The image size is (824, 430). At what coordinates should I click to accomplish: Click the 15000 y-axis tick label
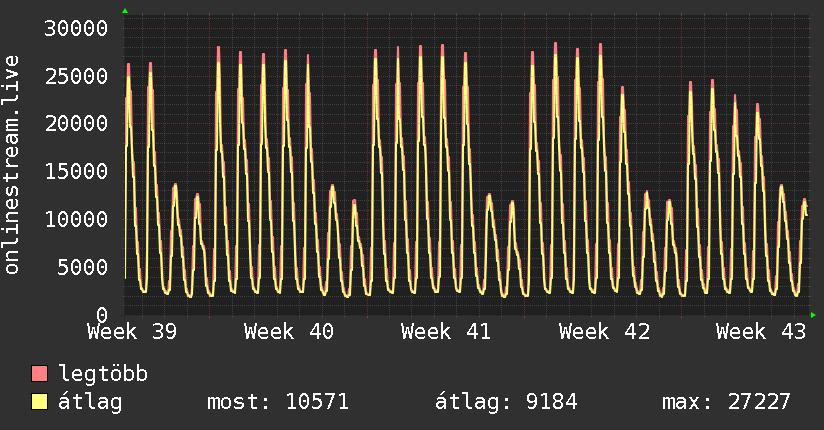76,171
